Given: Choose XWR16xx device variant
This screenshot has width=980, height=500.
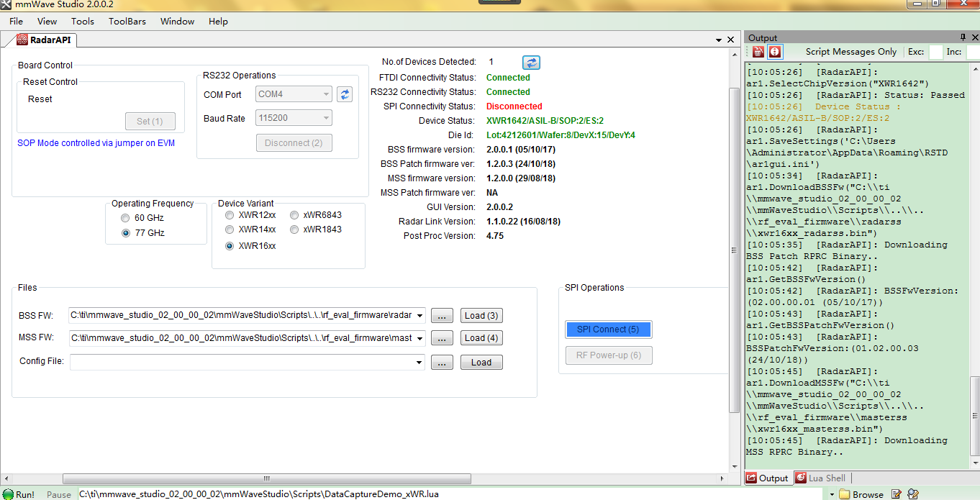Looking at the screenshot, I should pos(230,246).
